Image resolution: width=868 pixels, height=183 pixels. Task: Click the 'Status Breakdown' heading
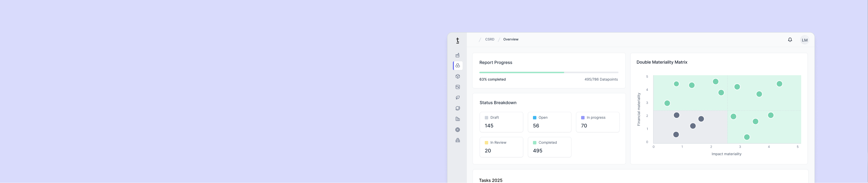pos(498,103)
